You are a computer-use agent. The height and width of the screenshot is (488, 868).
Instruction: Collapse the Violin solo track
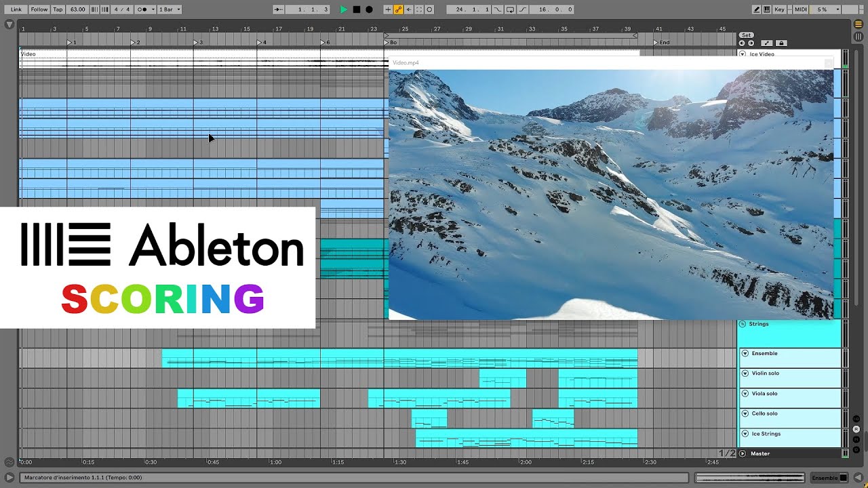pos(745,373)
